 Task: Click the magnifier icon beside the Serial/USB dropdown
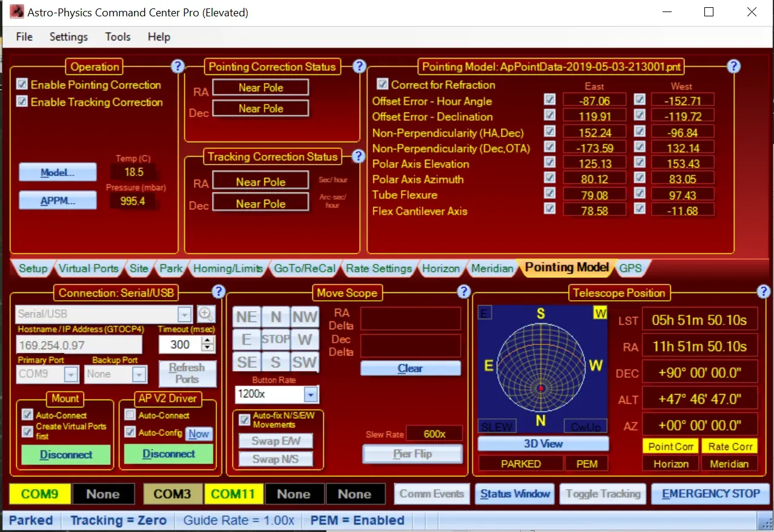[x=206, y=314]
